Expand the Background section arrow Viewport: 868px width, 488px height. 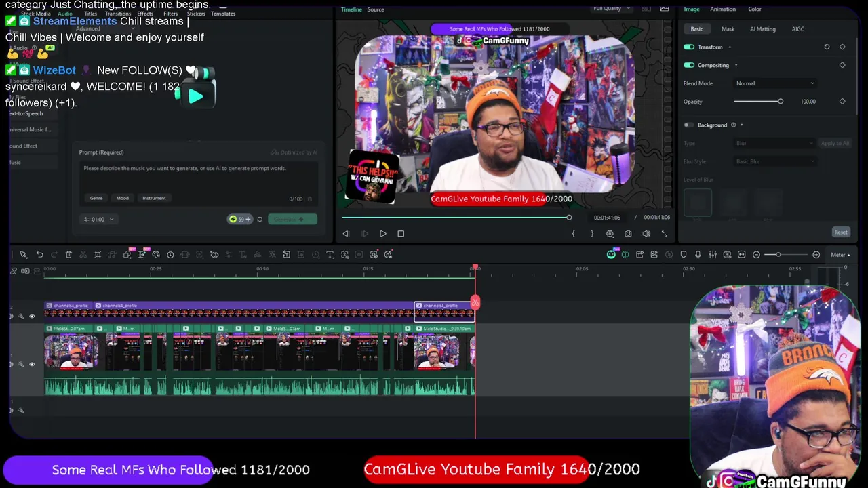[742, 125]
